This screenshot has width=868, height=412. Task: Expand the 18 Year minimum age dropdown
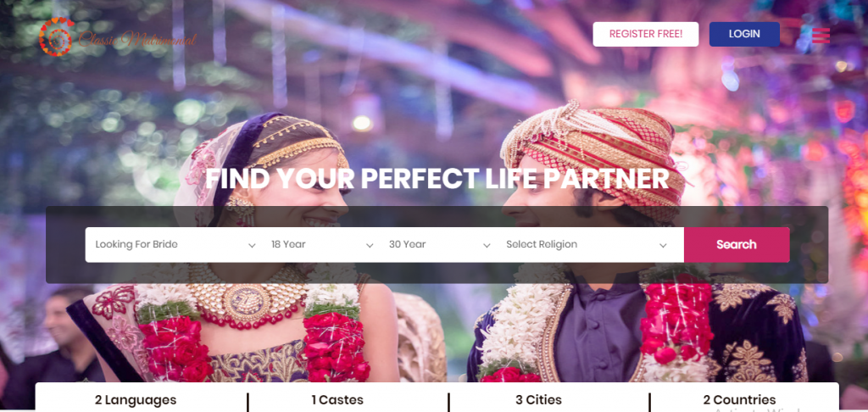(320, 244)
